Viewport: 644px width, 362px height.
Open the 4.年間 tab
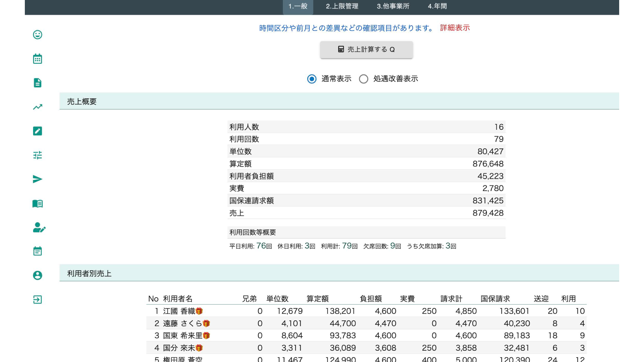437,6
